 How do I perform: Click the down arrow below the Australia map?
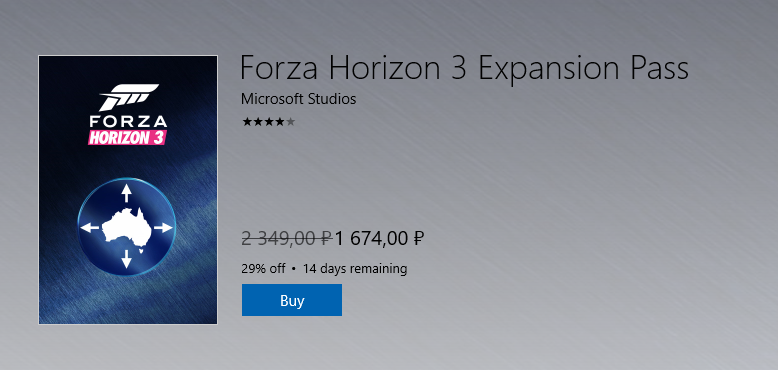click(x=127, y=259)
